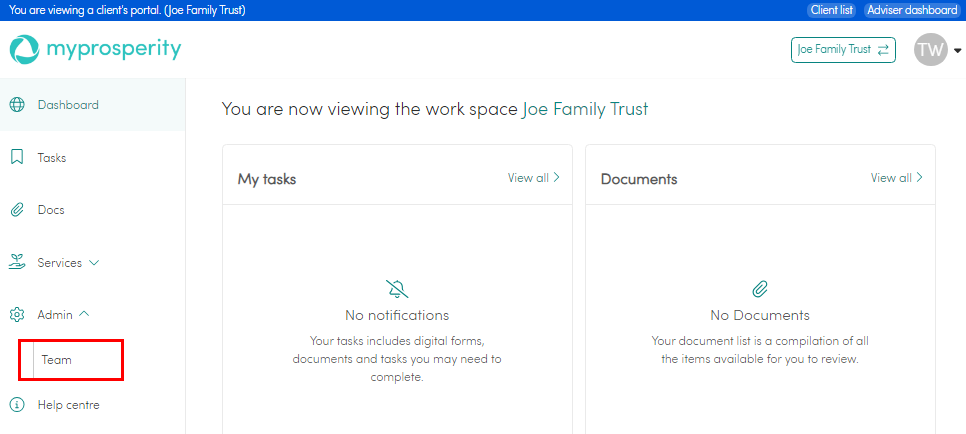This screenshot has height=434, width=966.
Task: Return to Adviser dashboard
Action: tap(912, 10)
